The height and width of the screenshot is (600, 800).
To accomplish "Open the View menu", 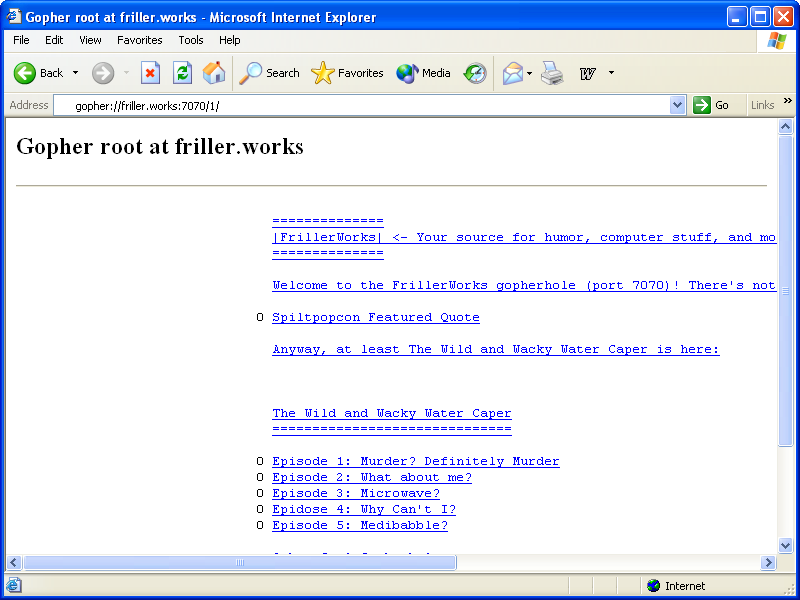I will 90,40.
